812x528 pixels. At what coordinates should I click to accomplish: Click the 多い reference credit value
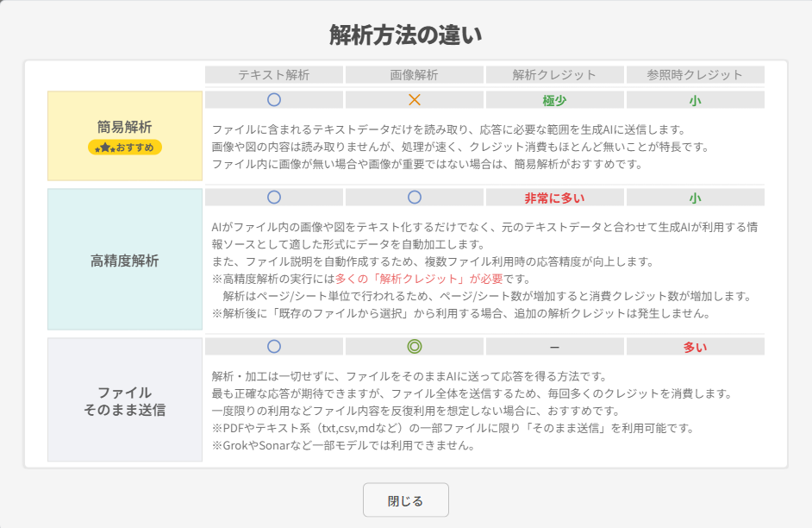(x=695, y=347)
